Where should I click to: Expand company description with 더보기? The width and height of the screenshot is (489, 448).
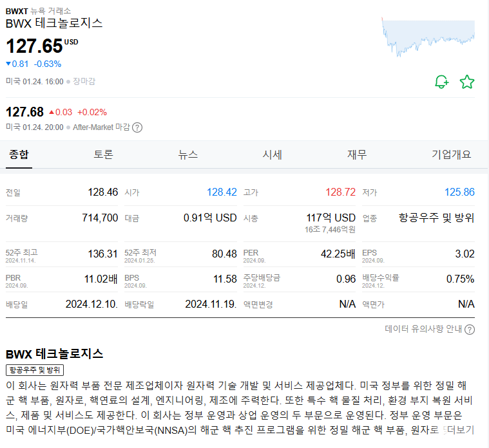460,430
